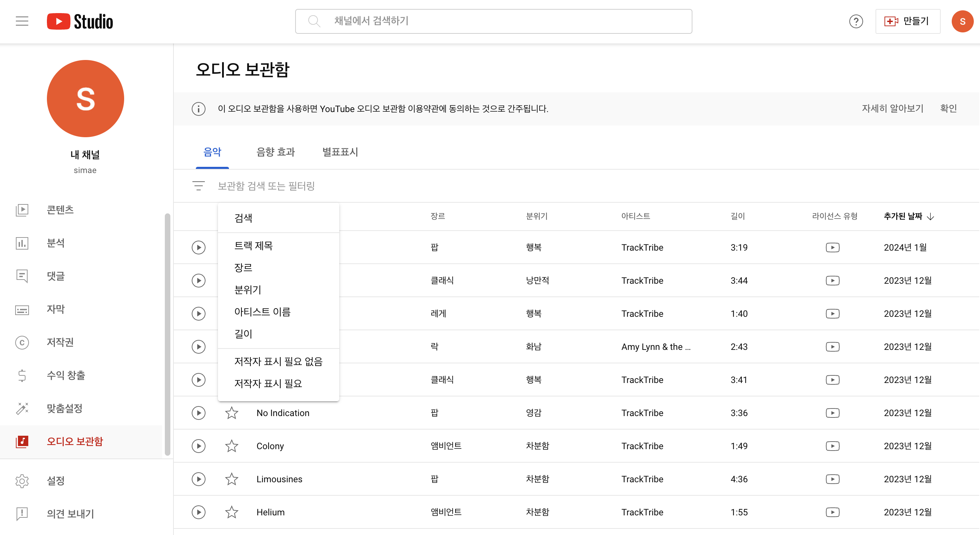
Task: Open the 저작권 copyright sidebar item
Action: point(60,342)
